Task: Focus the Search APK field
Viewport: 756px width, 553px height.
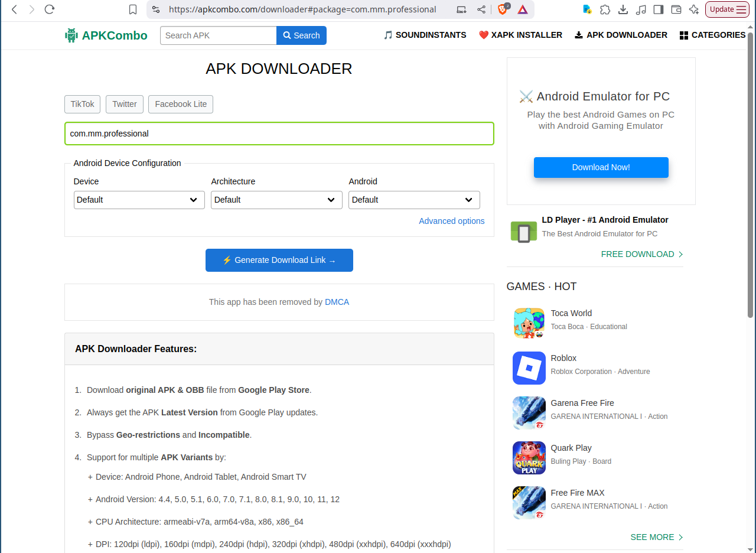Action: pos(219,35)
